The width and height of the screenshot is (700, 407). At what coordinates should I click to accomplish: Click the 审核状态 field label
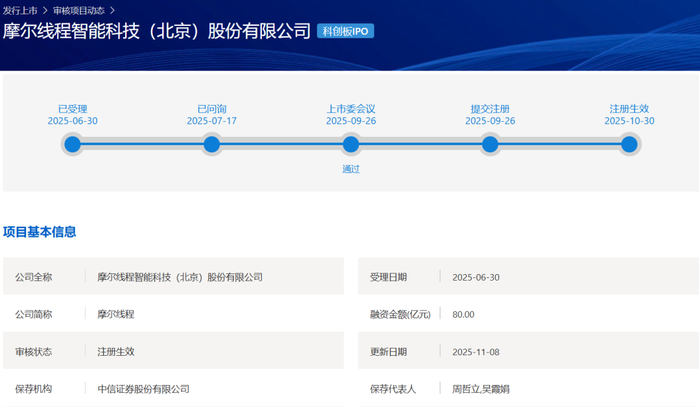[x=33, y=352]
